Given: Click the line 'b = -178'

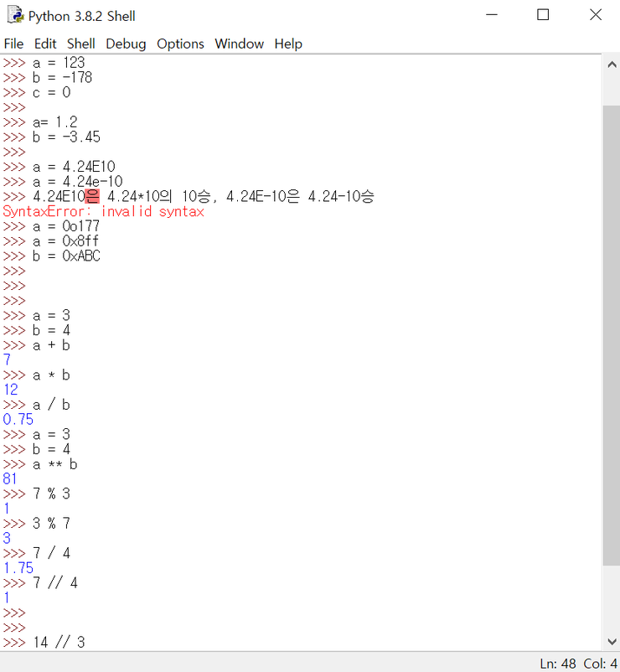Looking at the screenshot, I should pos(63,78).
